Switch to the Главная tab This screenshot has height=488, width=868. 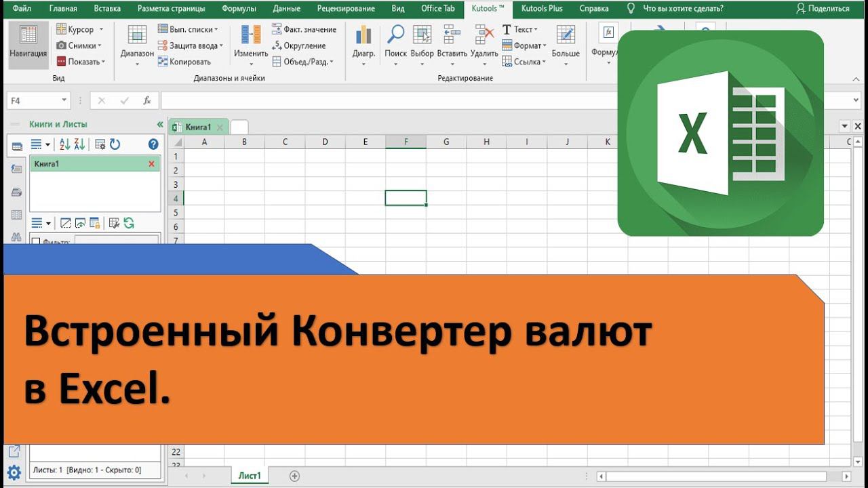tap(63, 9)
